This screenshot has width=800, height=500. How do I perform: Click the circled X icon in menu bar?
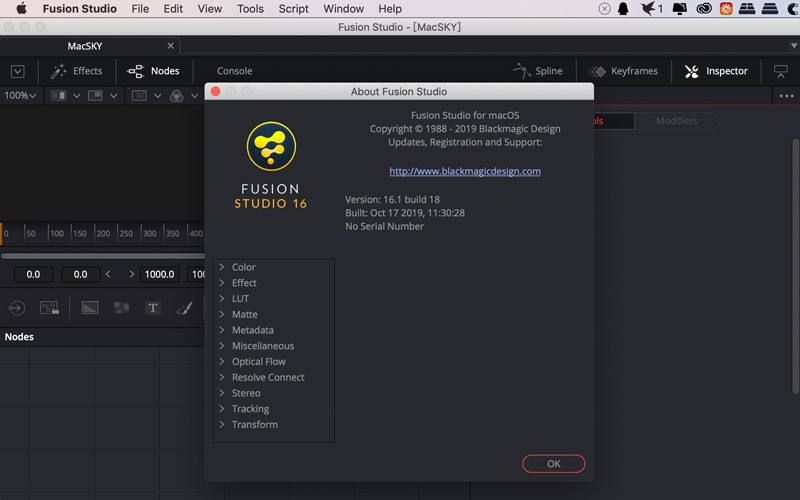click(604, 9)
